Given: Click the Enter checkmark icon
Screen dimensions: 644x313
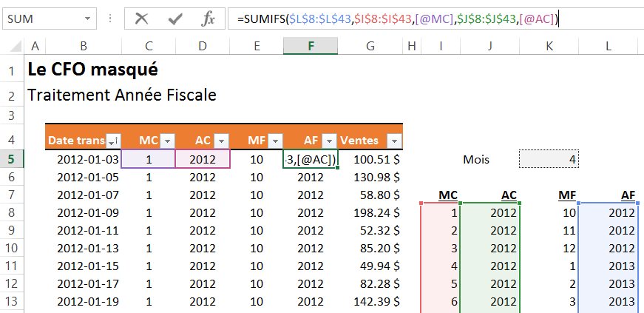Looking at the screenshot, I should [x=175, y=18].
